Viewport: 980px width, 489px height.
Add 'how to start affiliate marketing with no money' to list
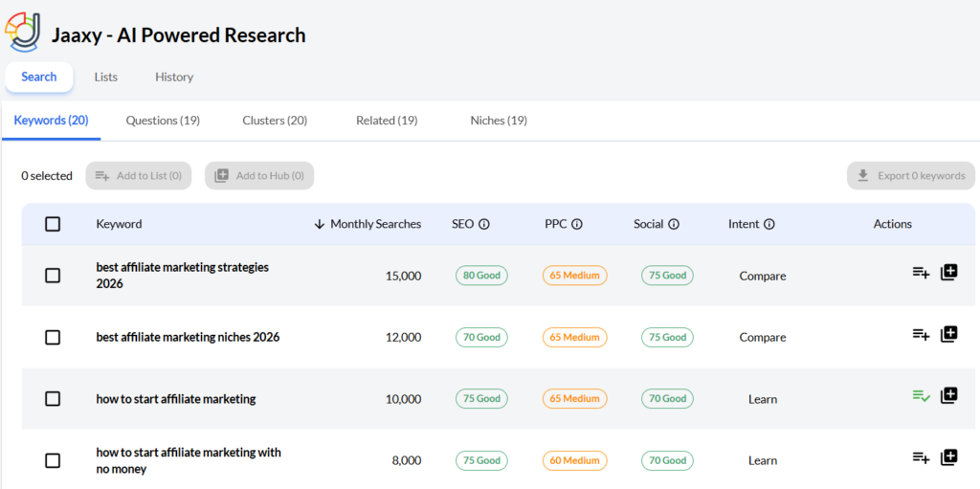(921, 457)
